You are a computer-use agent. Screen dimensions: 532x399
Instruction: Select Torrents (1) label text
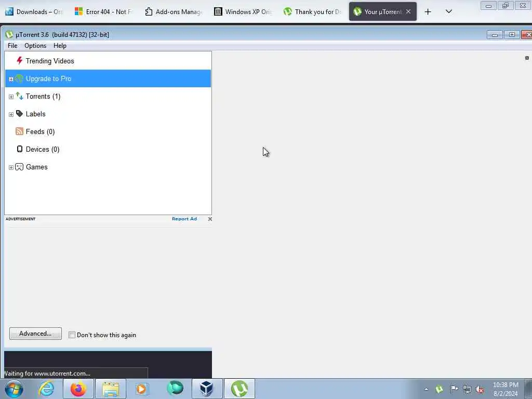[x=43, y=96]
